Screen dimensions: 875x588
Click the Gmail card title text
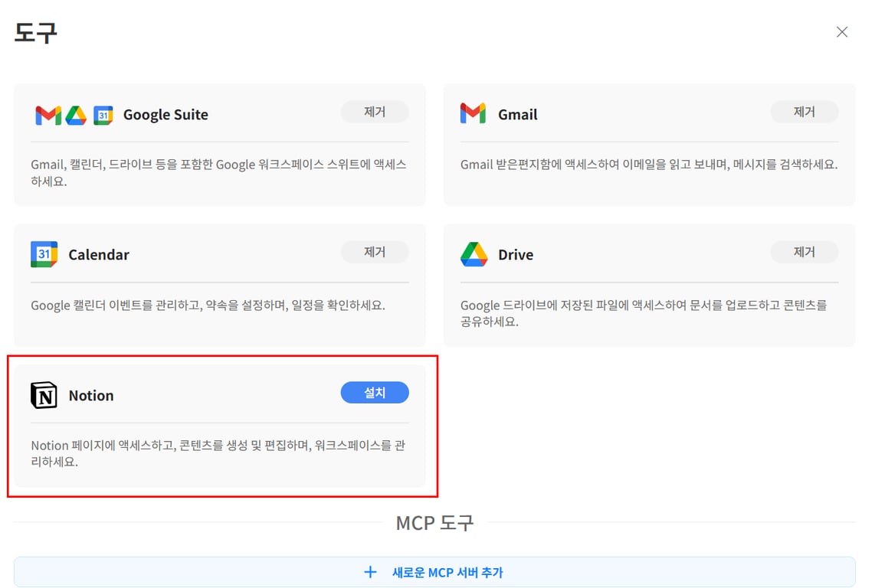[x=518, y=115]
